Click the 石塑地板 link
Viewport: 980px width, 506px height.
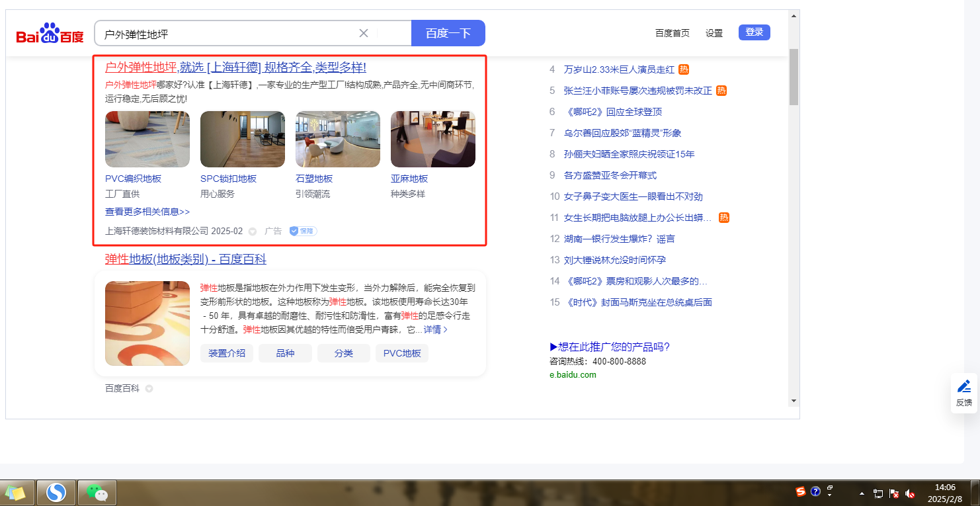tap(314, 179)
